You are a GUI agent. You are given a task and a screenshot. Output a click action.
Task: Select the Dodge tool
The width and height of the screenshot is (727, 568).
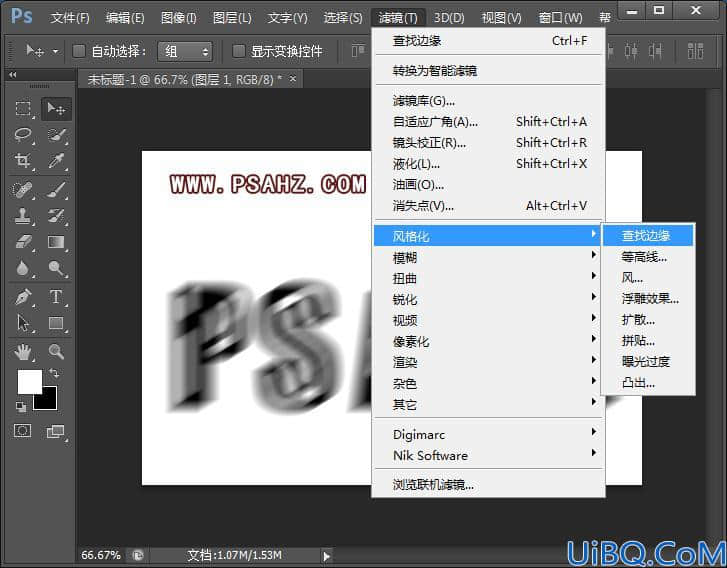pos(56,268)
